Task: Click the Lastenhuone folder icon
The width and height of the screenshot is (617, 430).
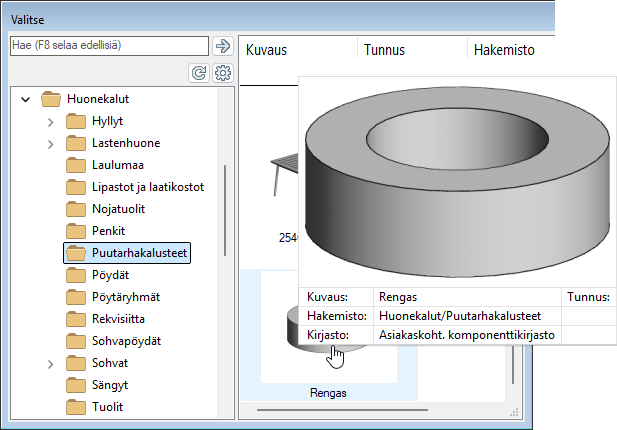Action: [76, 143]
